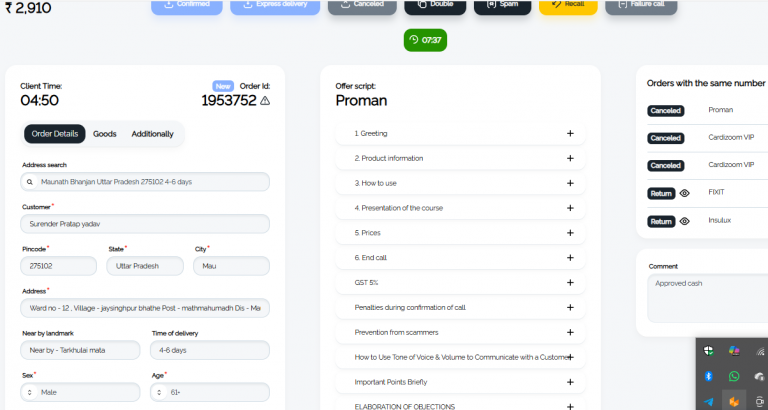
Task: Expand the GST 5% section
Action: tap(460, 283)
